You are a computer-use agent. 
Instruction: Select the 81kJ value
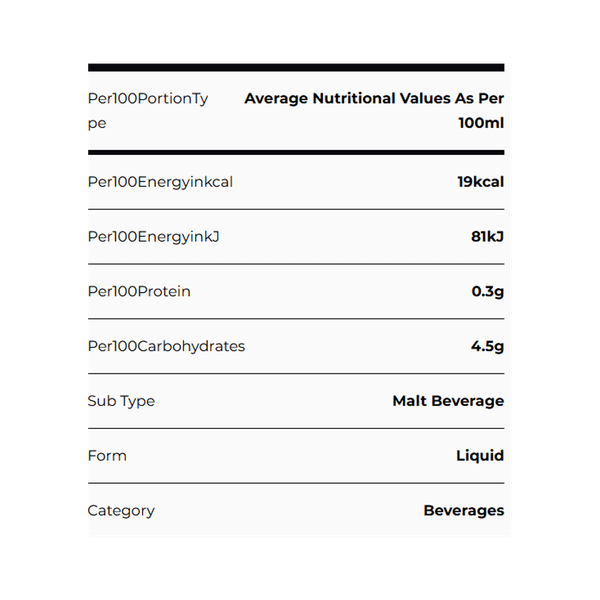488,236
